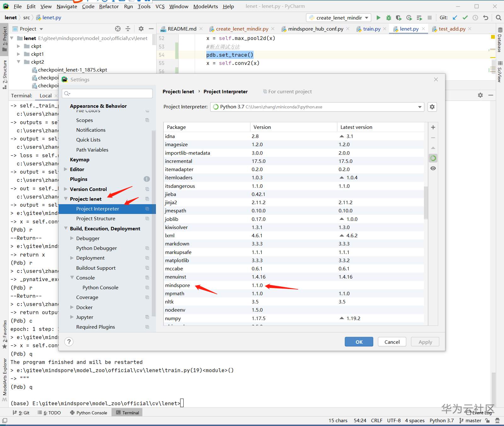This screenshot has height=426, width=504.
Task: Click the settings dialog help question mark
Action: click(69, 342)
